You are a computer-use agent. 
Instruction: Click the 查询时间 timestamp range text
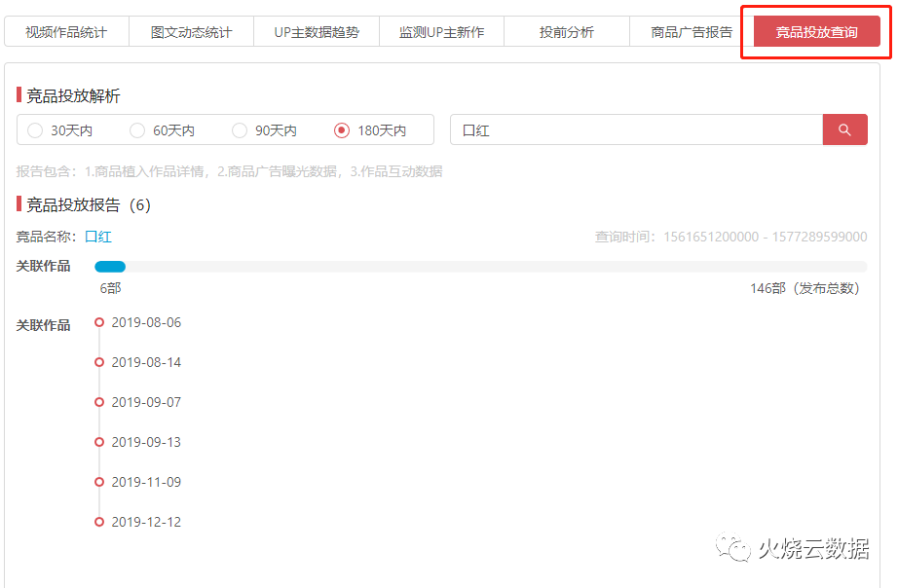[730, 237]
